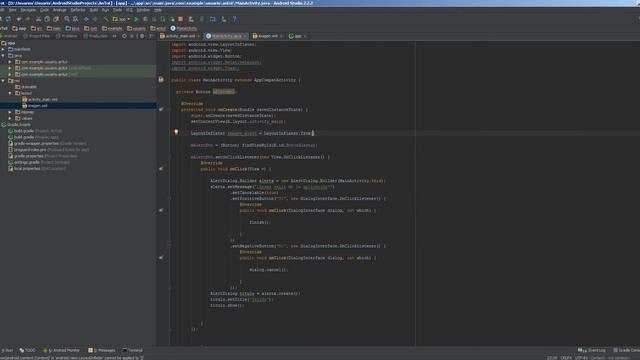The width and height of the screenshot is (640, 360).
Task: Click the Make Project hammer icon
Action: pos(106,19)
